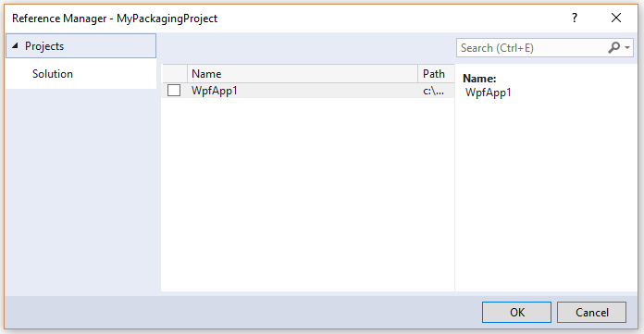Viewport: 644px width, 334px height.
Task: Select the Solution sub-item
Action: [x=53, y=74]
